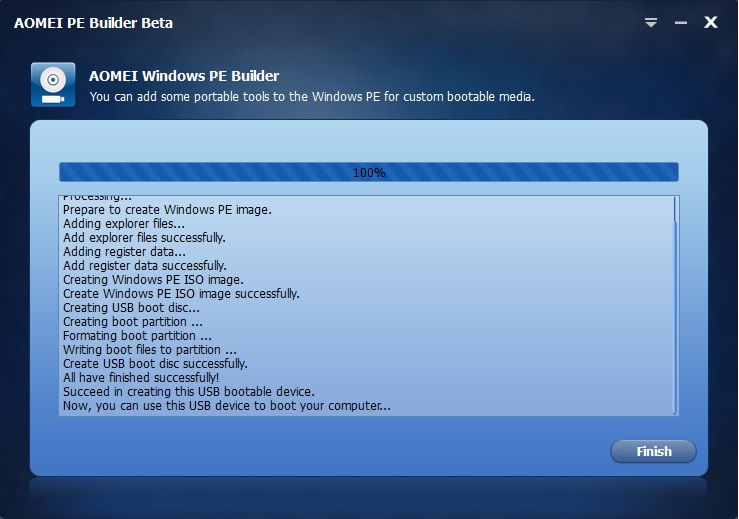Select log line 'Formating boot partition ...'
The image size is (739, 519).
pyautogui.click(x=137, y=336)
